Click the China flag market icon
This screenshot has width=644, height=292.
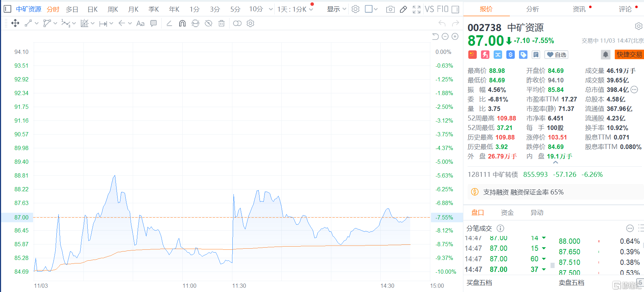[x=473, y=55]
